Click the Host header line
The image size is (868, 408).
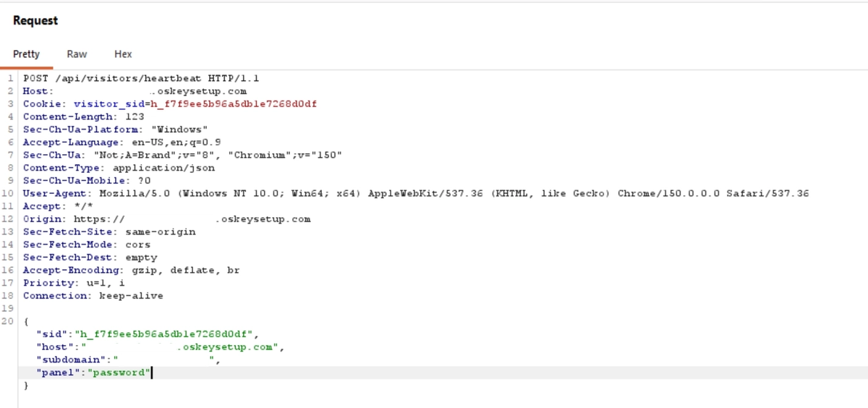pos(135,91)
